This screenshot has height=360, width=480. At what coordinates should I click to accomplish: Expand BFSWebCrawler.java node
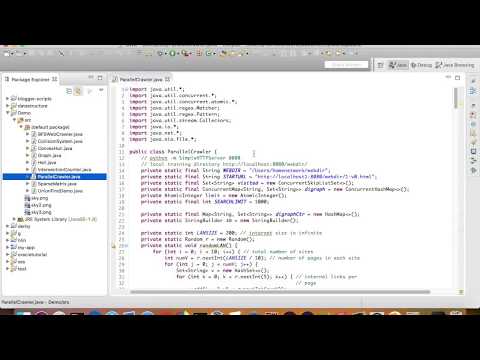click(28, 134)
